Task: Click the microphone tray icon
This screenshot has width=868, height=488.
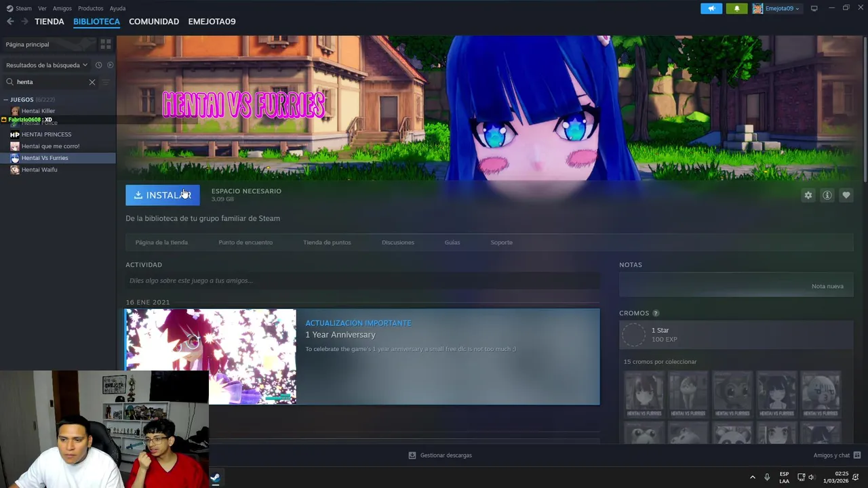Action: click(x=767, y=477)
